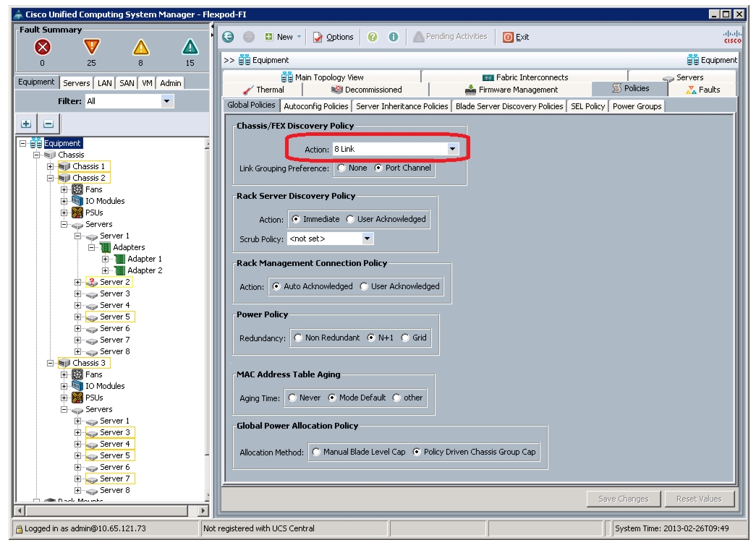
Task: Click the Adapter 2 green card icon
Action: click(x=119, y=270)
